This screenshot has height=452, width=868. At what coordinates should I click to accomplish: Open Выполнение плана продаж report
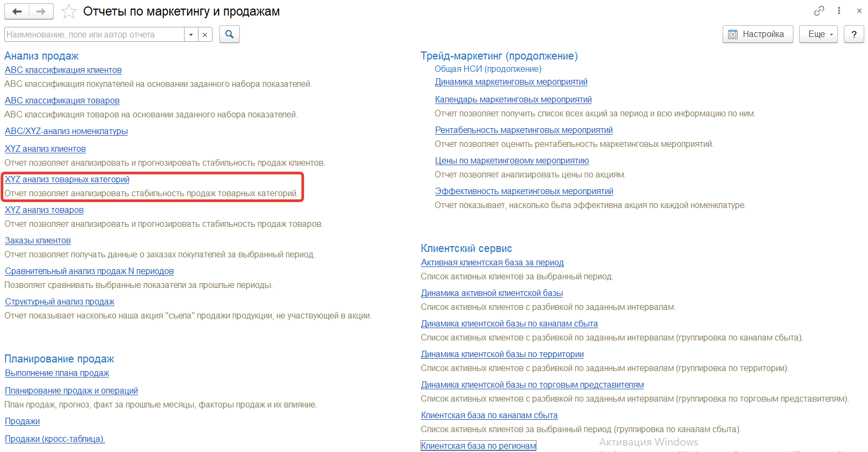click(57, 373)
